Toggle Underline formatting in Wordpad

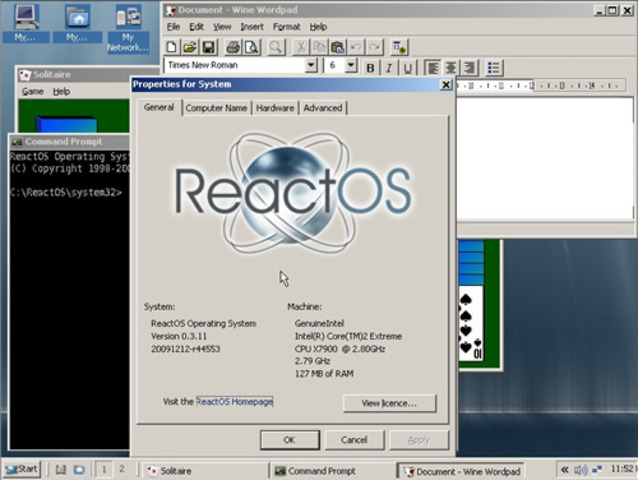(x=408, y=68)
